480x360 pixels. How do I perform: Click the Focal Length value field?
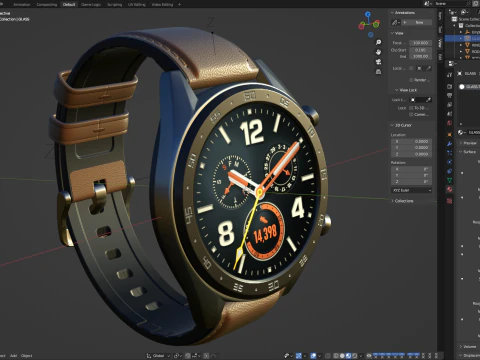421,43
